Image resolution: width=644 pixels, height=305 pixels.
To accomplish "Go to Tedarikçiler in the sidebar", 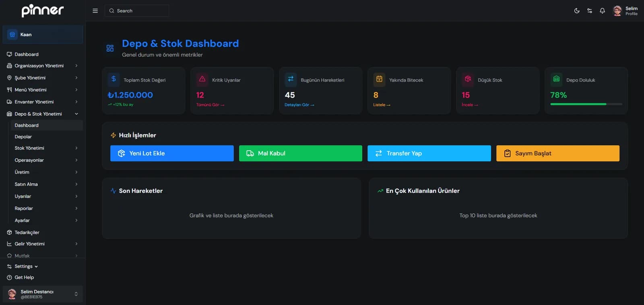I will (27, 232).
